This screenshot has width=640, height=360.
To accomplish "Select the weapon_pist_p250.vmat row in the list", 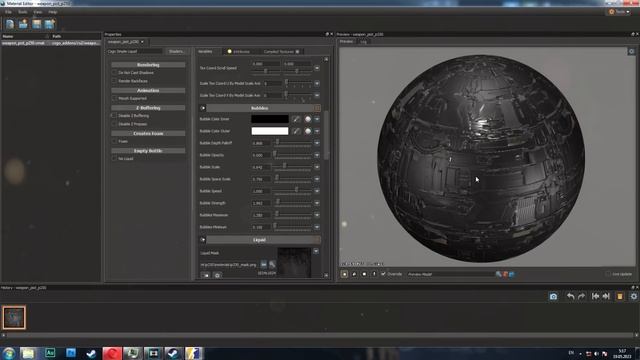I will pos(51,43).
